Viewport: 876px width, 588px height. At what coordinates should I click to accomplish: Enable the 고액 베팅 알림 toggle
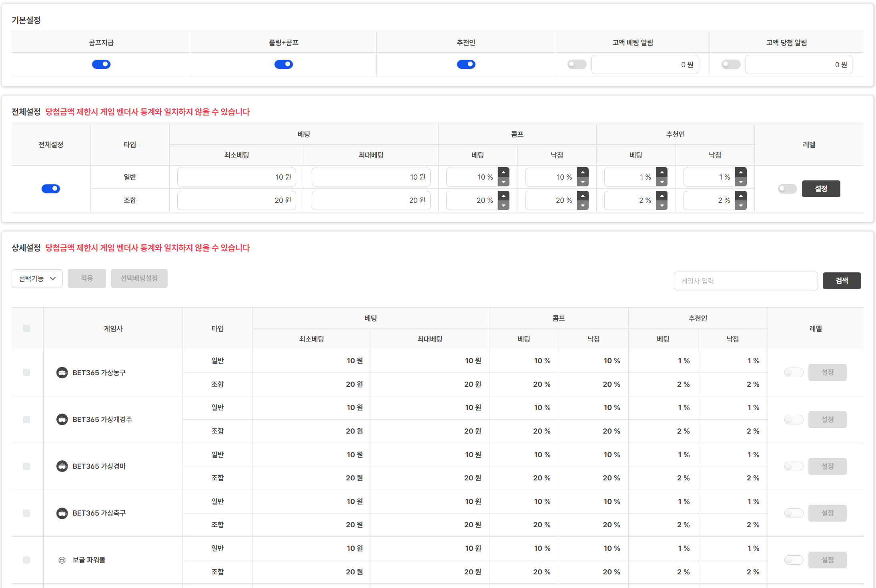(577, 64)
